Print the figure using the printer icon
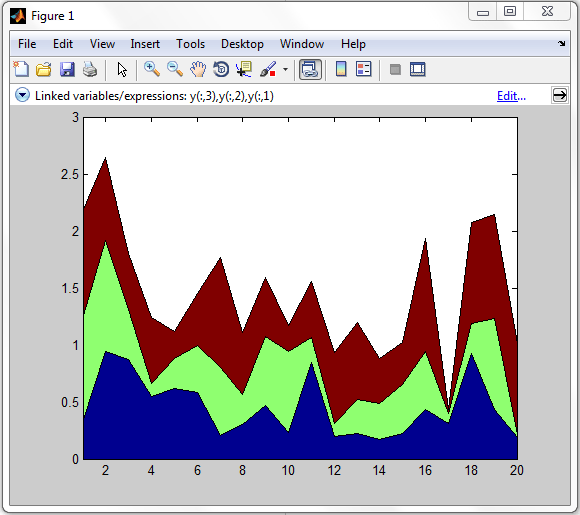580x515 pixels. (x=90, y=69)
